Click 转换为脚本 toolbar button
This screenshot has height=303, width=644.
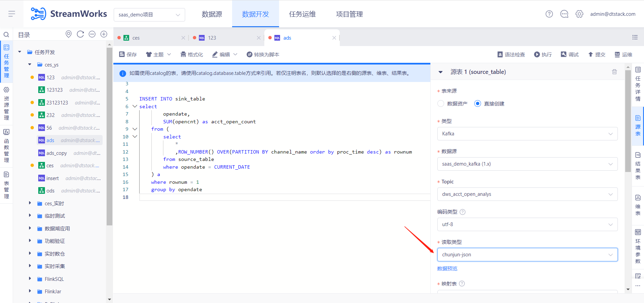coord(263,54)
